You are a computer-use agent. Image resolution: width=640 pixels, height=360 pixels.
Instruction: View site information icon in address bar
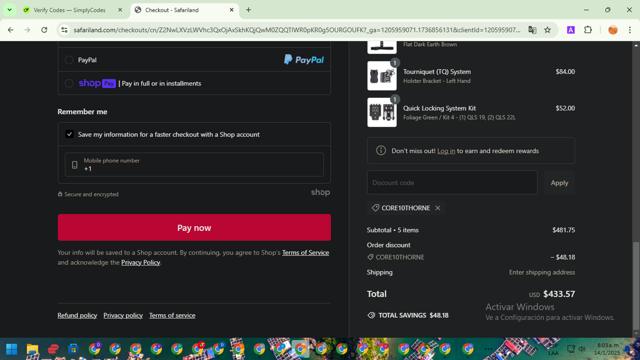(64, 30)
